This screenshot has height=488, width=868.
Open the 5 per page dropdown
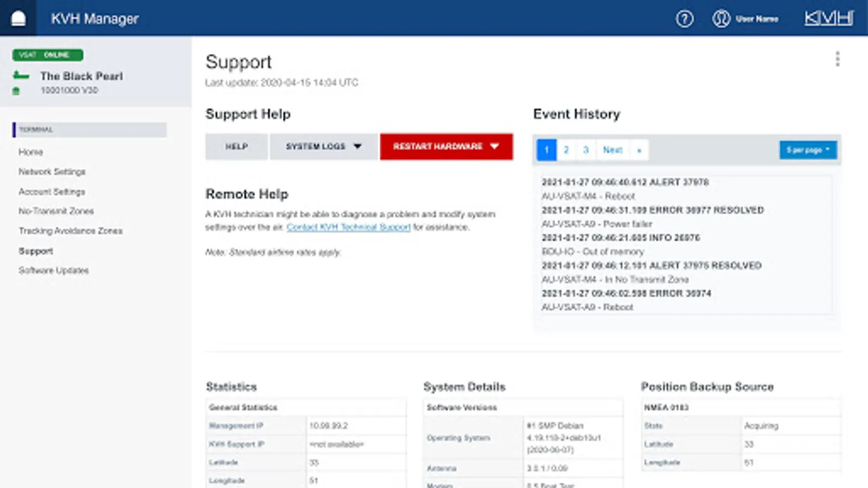(x=808, y=150)
